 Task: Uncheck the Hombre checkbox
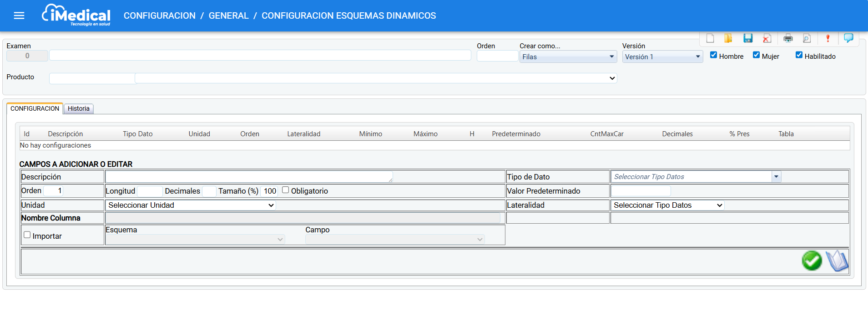713,55
